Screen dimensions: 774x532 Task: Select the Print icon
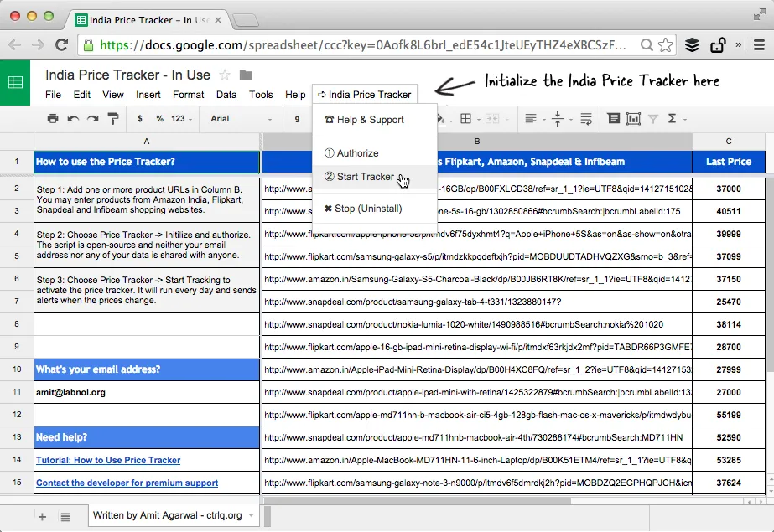[54, 118]
